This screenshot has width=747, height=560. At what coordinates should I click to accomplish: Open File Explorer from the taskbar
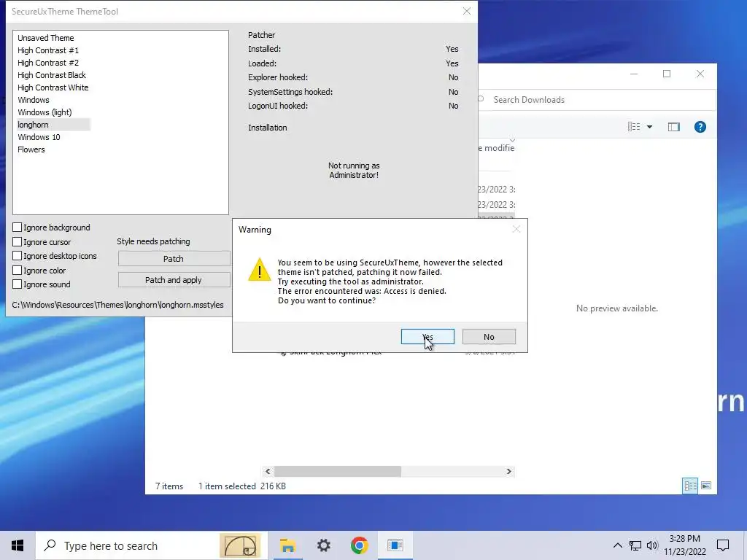coord(287,545)
